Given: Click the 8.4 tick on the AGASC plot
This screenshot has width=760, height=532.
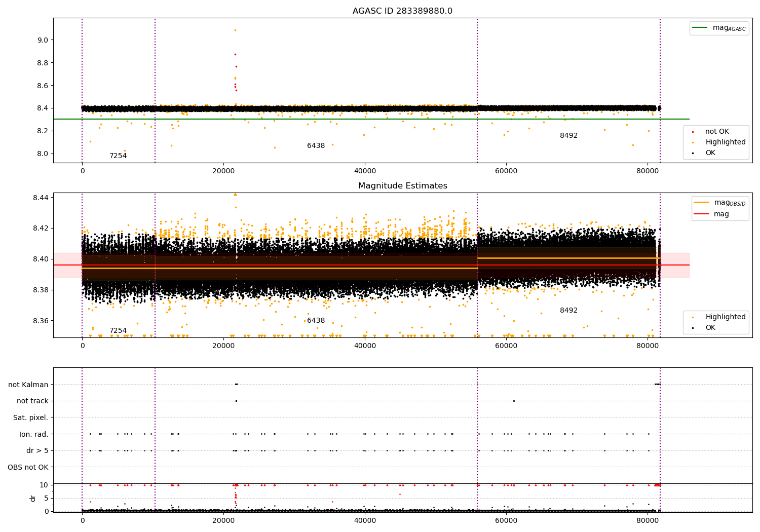Looking at the screenshot, I should click(43, 108).
